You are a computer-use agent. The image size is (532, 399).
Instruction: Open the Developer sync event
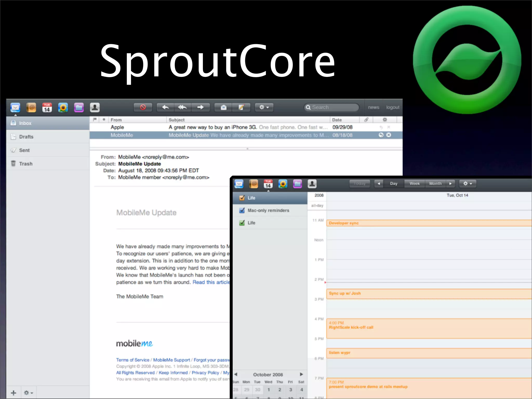[429, 223]
